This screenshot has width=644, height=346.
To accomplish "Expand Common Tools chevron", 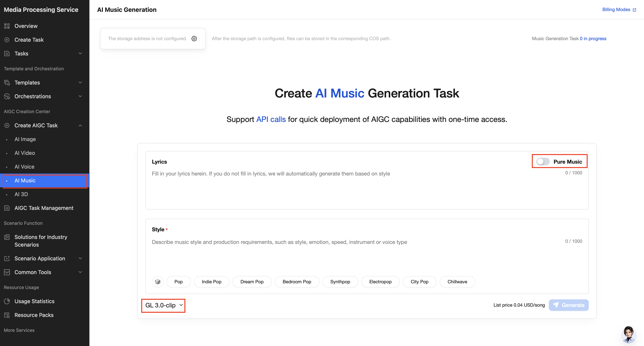I will (x=80, y=272).
